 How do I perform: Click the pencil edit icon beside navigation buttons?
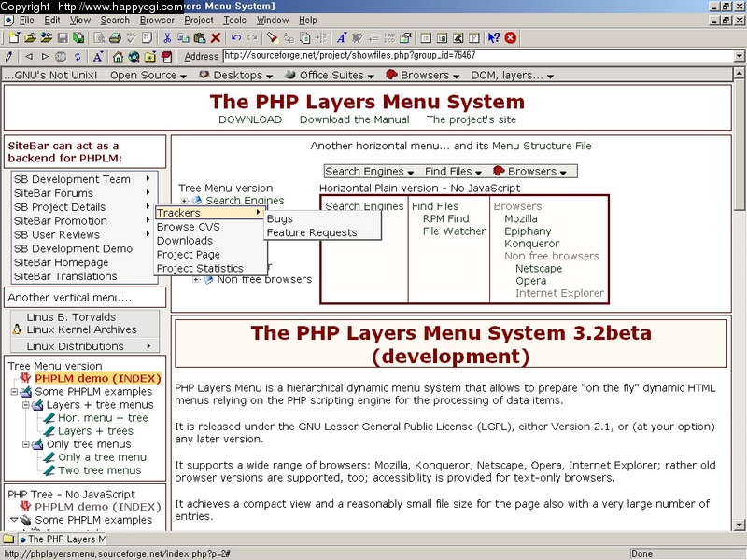tap(8, 57)
